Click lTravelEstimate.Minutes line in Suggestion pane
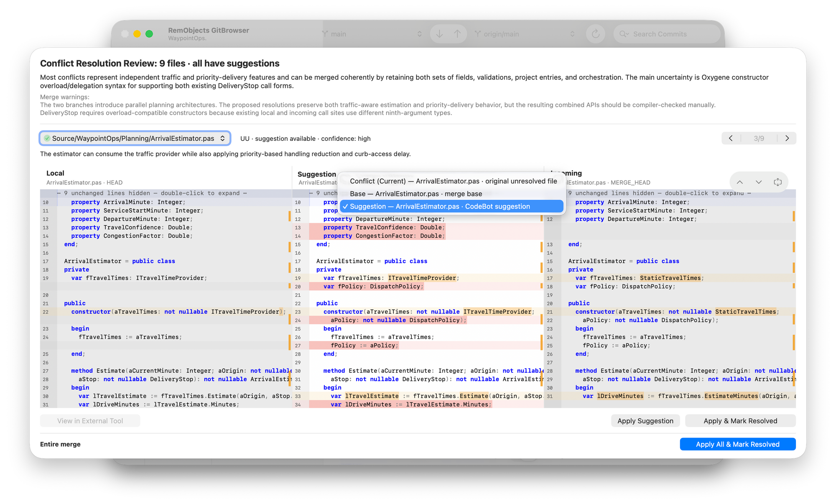Viewport: 836px width, 504px height. point(411,405)
